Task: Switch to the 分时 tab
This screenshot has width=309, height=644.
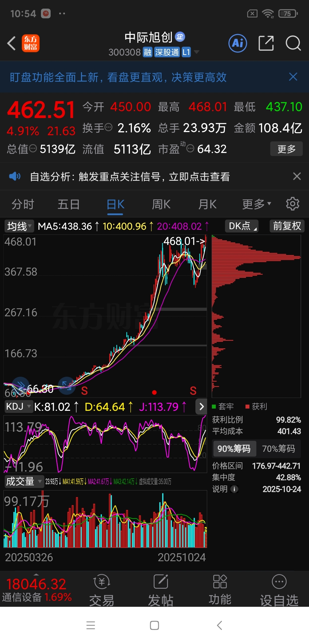Action: [x=23, y=205]
